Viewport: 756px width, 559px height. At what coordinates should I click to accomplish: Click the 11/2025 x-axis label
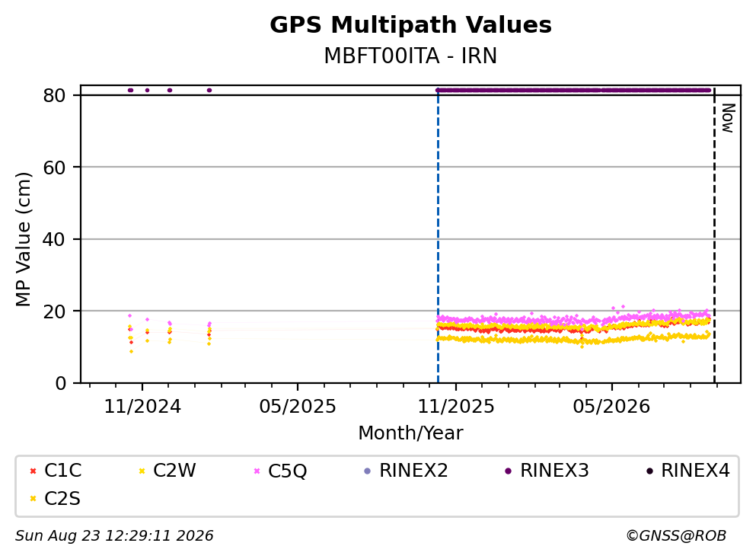(x=456, y=407)
